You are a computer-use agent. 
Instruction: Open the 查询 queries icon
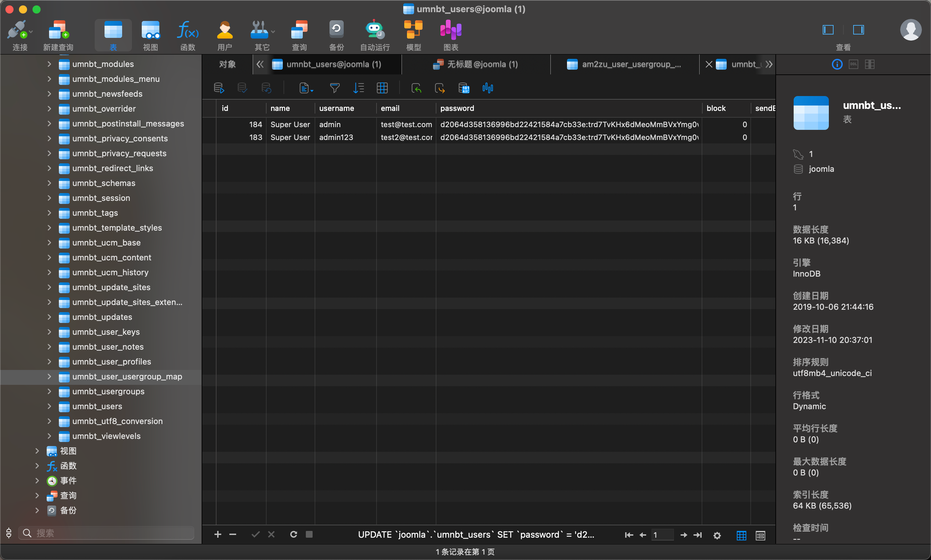tap(299, 36)
